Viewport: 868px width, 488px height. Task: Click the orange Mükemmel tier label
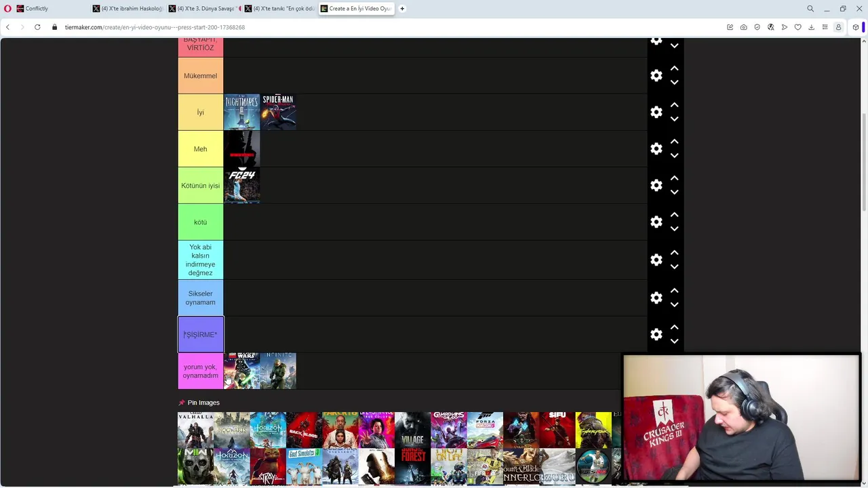click(200, 76)
